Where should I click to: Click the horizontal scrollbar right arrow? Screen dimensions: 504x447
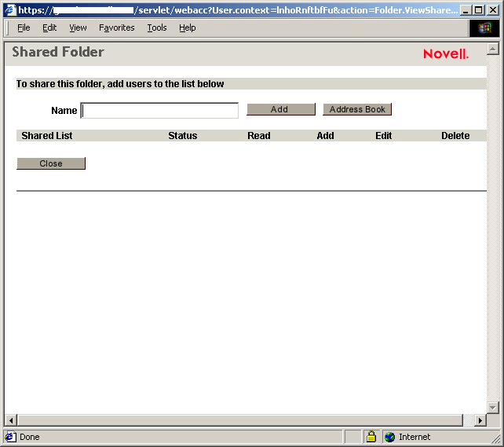click(480, 420)
